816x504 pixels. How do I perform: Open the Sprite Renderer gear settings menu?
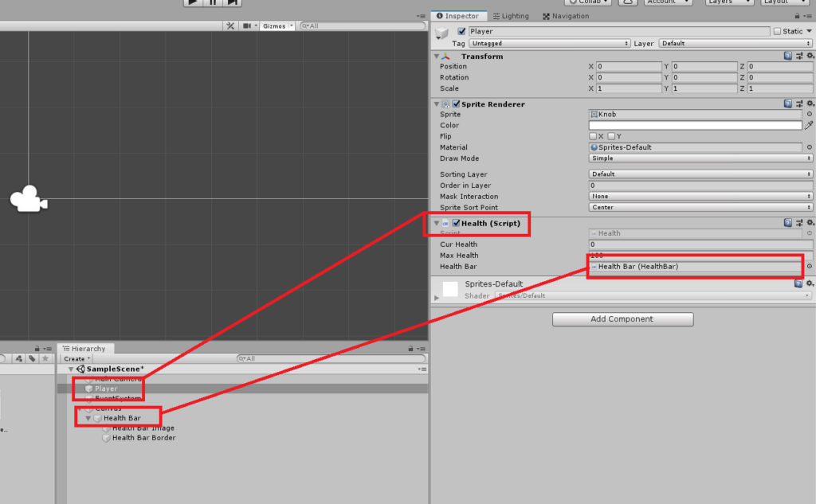810,104
